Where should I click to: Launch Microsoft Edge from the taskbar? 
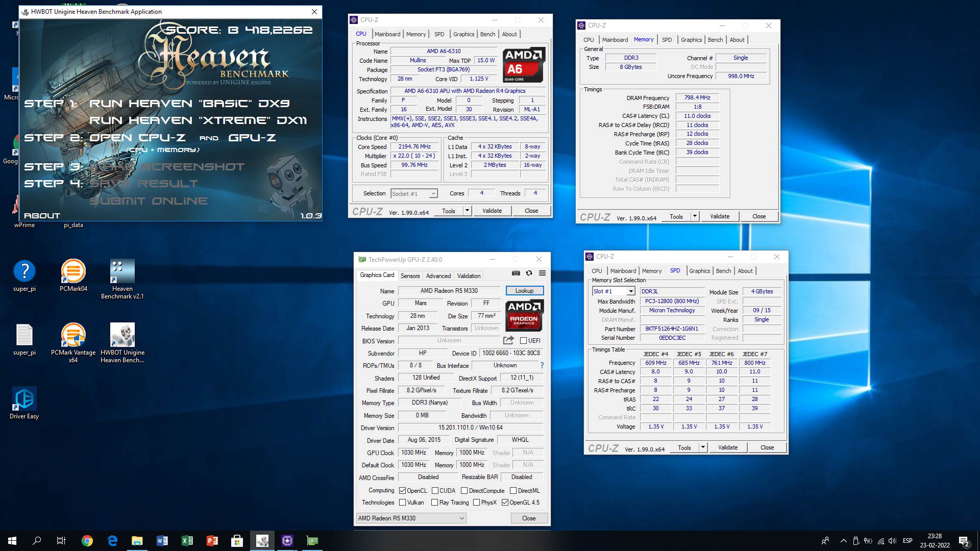(112, 541)
